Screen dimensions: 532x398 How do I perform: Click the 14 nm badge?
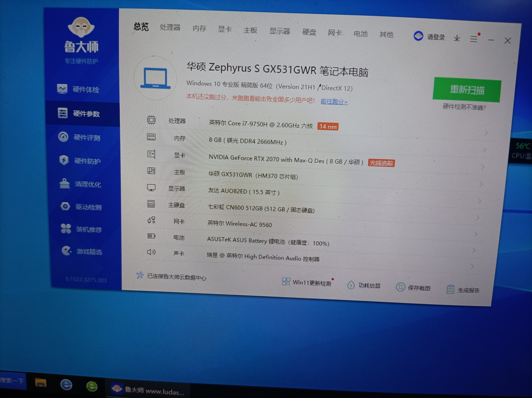click(x=328, y=127)
